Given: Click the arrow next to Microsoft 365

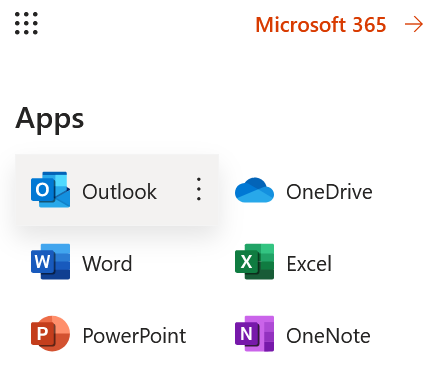Looking at the screenshot, I should coord(414,25).
